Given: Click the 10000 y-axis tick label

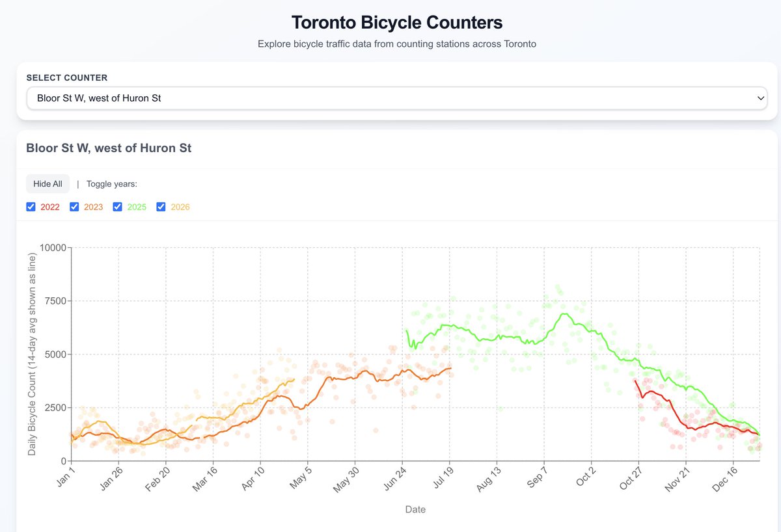Looking at the screenshot, I should coord(52,248).
